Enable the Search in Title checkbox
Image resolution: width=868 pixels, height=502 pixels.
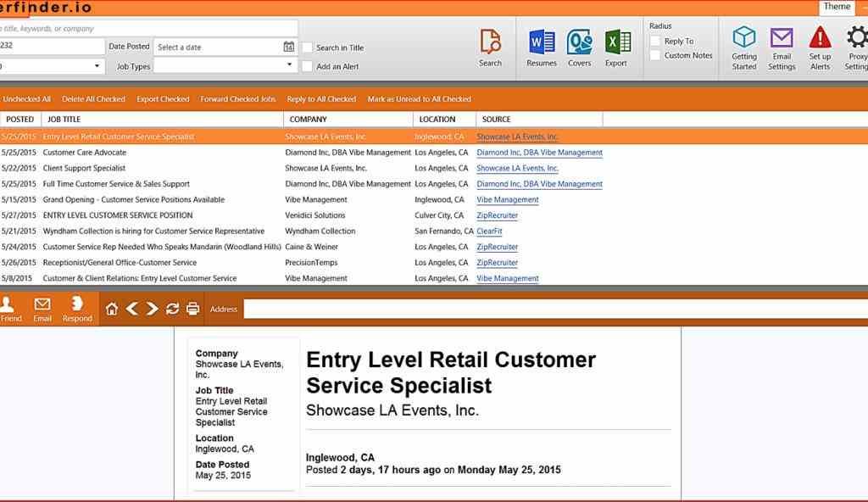click(x=308, y=47)
